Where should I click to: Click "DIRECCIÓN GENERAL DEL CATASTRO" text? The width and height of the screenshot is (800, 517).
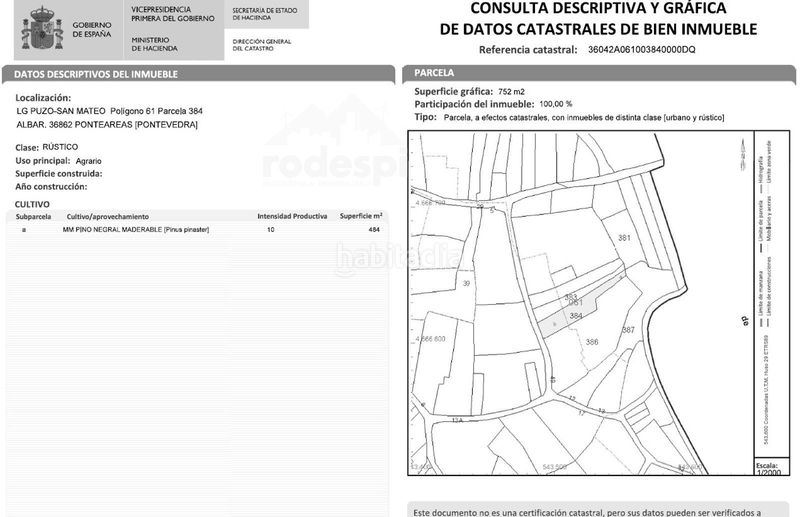coord(262,45)
